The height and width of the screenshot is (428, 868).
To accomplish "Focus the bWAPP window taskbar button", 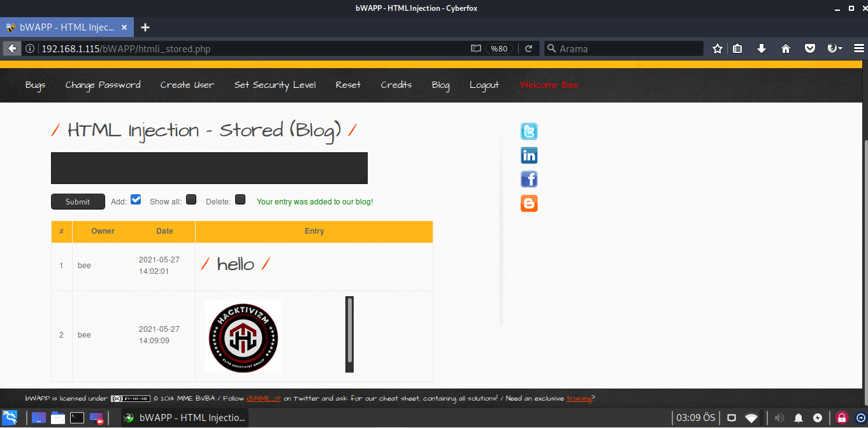I will coord(185,418).
